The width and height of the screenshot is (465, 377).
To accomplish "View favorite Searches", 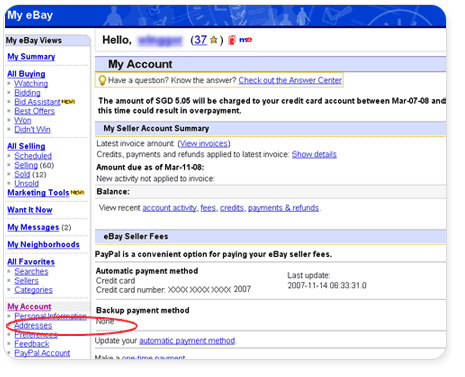I will tap(31, 271).
